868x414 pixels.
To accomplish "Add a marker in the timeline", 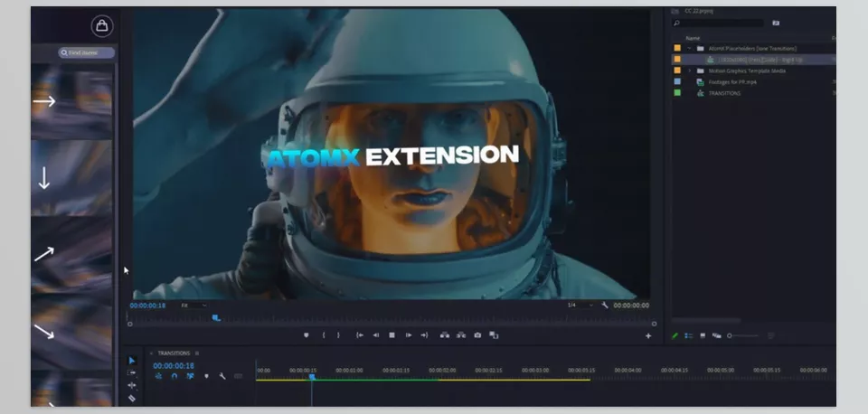I will point(206,376).
